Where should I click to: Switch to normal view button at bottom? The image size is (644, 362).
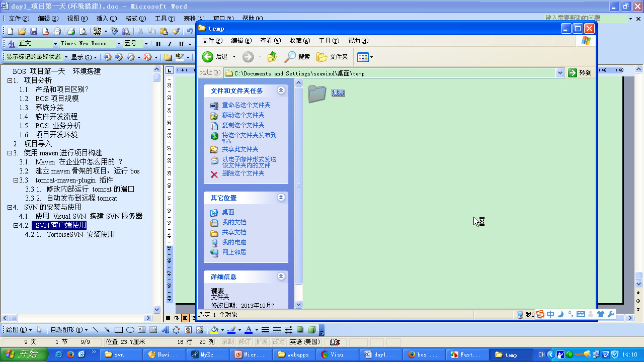[x=169, y=318]
